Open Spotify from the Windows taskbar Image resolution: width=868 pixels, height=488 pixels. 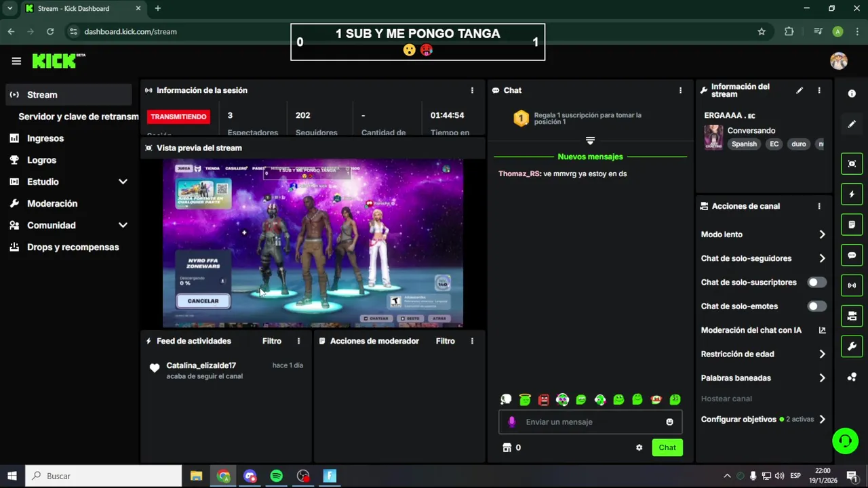(276, 476)
